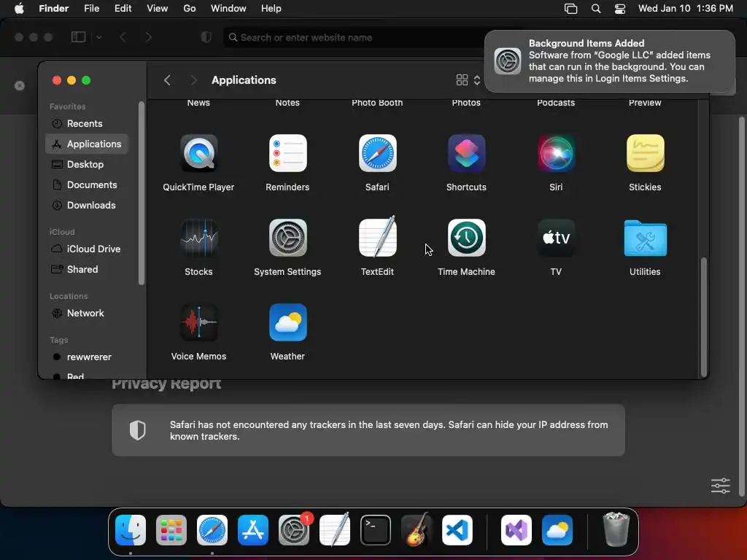Click Safari Privacy Report tracker card
This screenshot has width=747, height=560.
368,430
